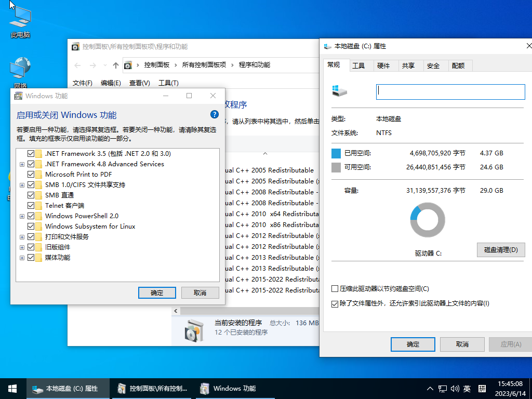Screen dimensions: 532x399
Task: Click the back arrow in the Control Panel window
Action: tap(77, 65)
